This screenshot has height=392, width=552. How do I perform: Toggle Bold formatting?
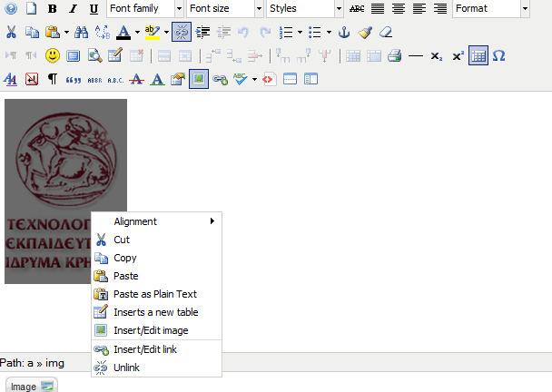pos(52,8)
